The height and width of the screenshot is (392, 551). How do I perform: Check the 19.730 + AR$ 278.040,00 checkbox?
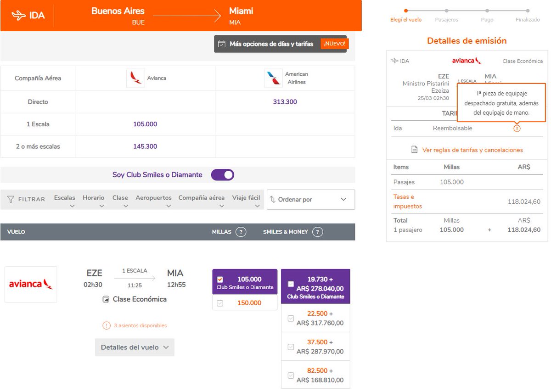coord(291,284)
